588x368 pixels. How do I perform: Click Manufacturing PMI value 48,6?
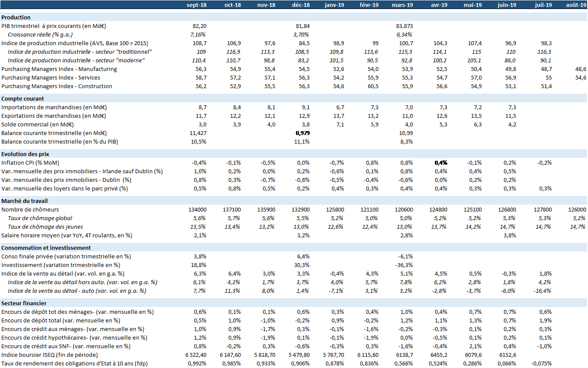(x=581, y=69)
